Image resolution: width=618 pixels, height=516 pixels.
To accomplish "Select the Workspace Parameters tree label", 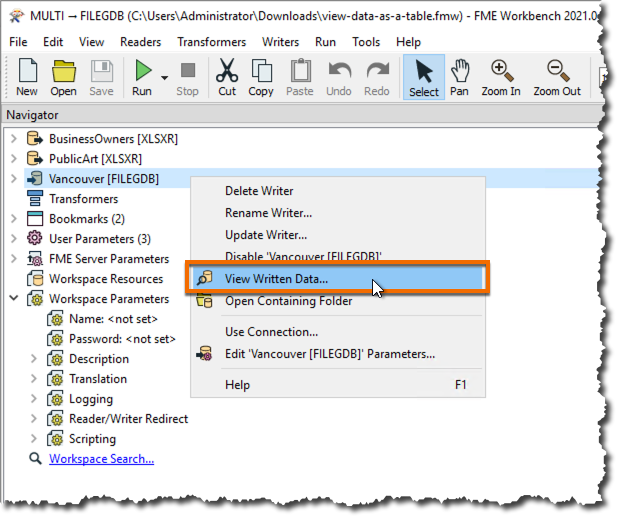I will click(109, 299).
